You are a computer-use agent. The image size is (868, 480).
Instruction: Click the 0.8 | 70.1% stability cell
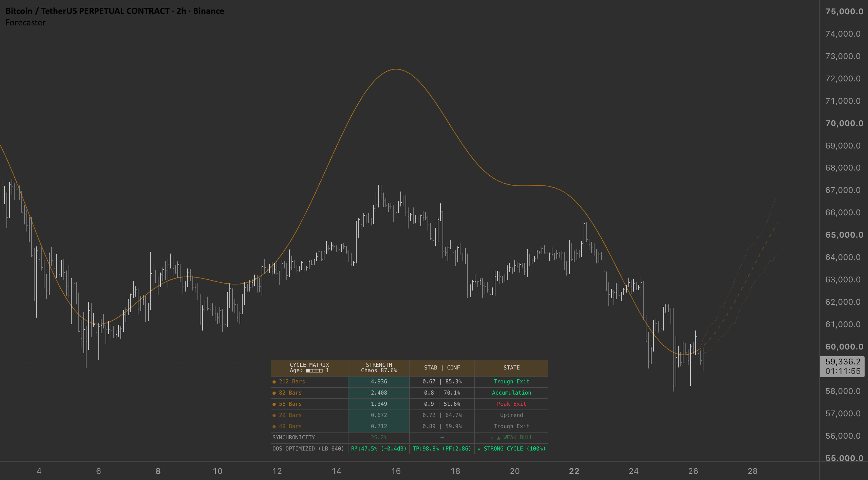point(442,393)
